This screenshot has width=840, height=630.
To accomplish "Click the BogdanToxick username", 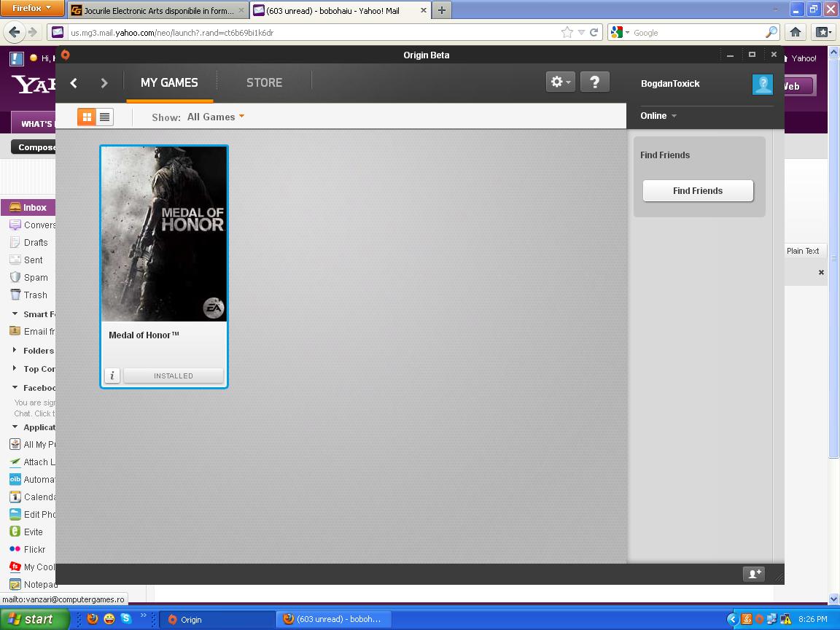I will tap(670, 84).
